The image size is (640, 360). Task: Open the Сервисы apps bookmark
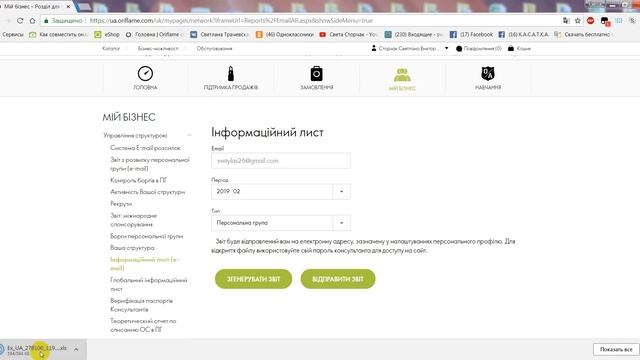click(12, 35)
